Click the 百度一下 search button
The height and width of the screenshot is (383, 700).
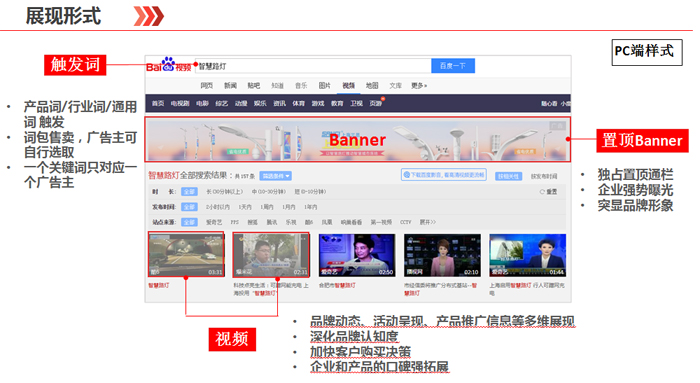[453, 66]
